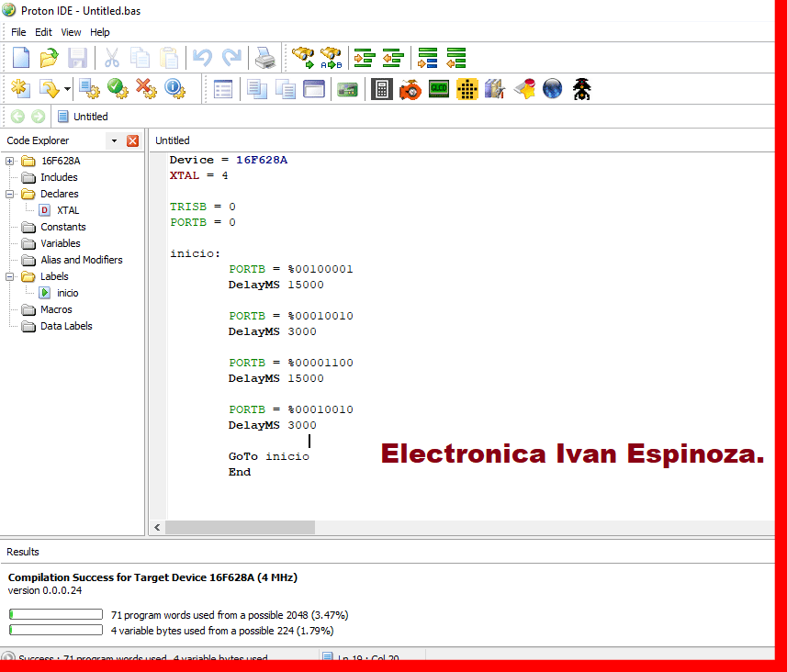This screenshot has height=672, width=787.
Task: Cut selection with the scissors icon
Action: (112, 58)
